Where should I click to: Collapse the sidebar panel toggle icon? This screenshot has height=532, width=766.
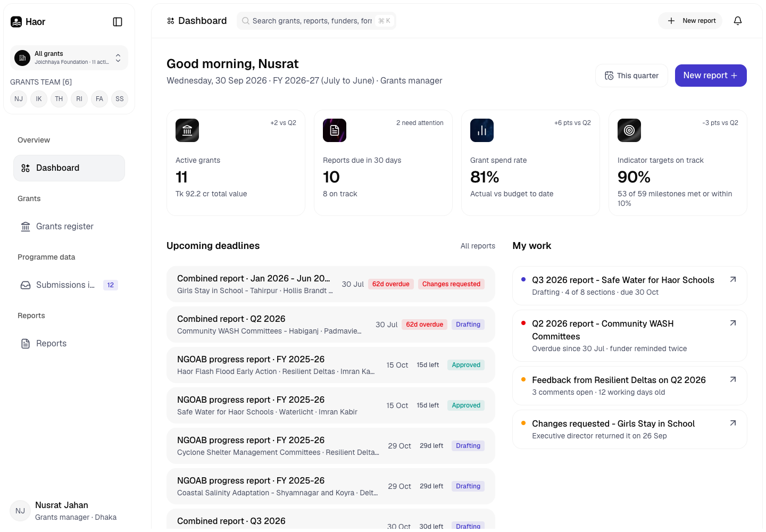[118, 22]
